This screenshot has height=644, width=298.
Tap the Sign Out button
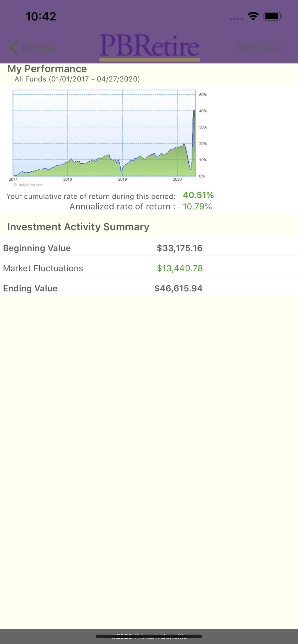click(260, 48)
